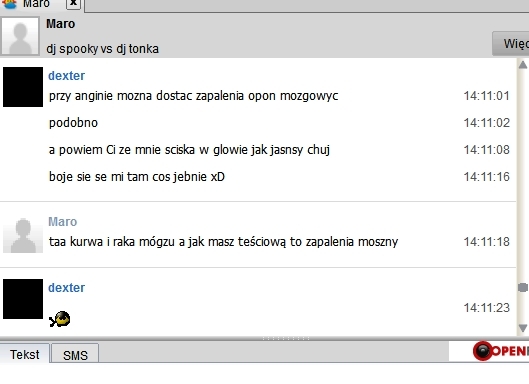Close the Maro chat tab
529x384 pixels.
pyautogui.click(x=73, y=3)
